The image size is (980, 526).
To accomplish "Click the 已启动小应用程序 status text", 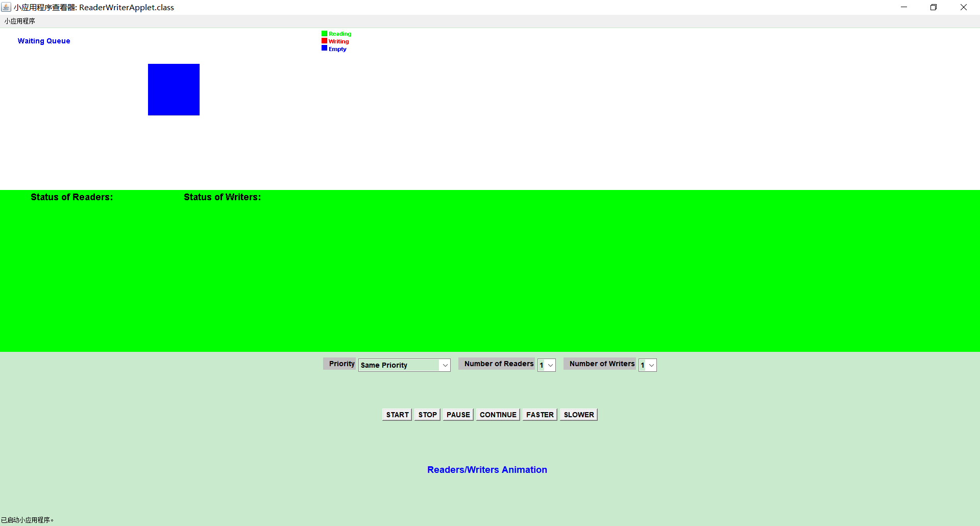I will point(28,520).
